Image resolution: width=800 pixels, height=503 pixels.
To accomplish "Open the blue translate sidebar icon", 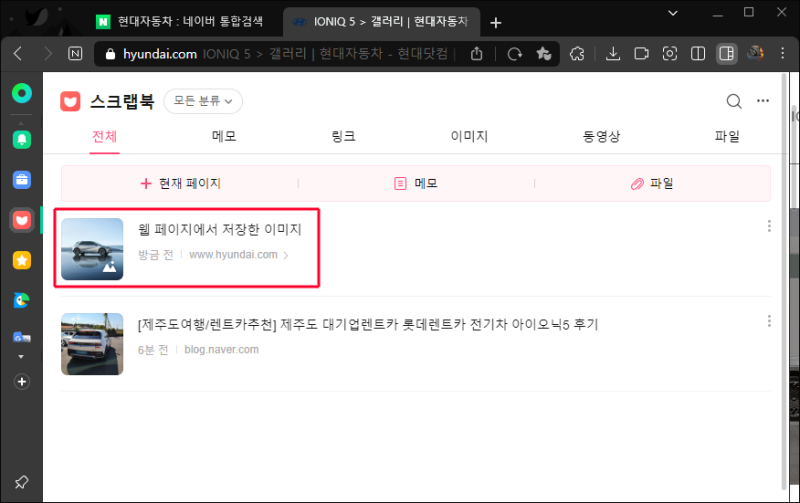I will (x=21, y=337).
